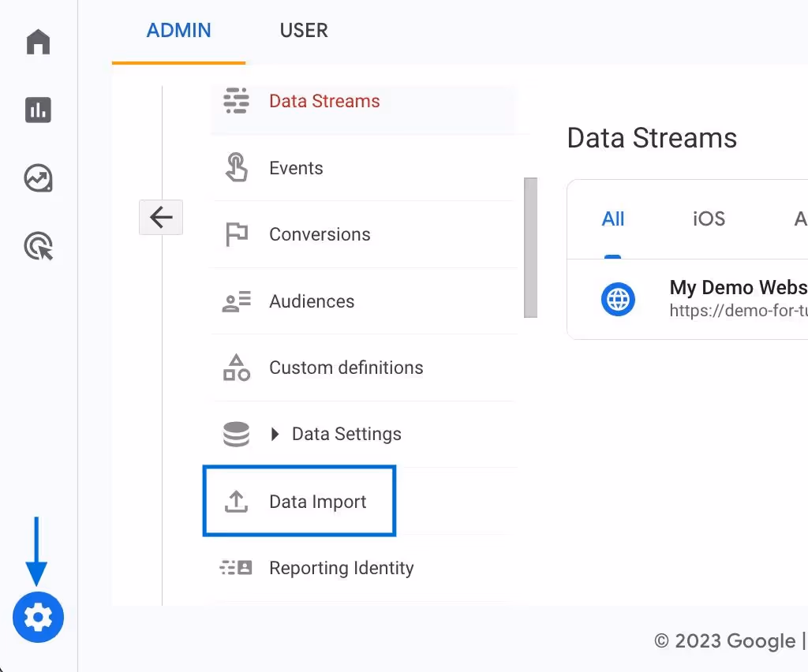Select the ADMIN tab
Viewport: 808px width, 672px height.
pyautogui.click(x=179, y=31)
